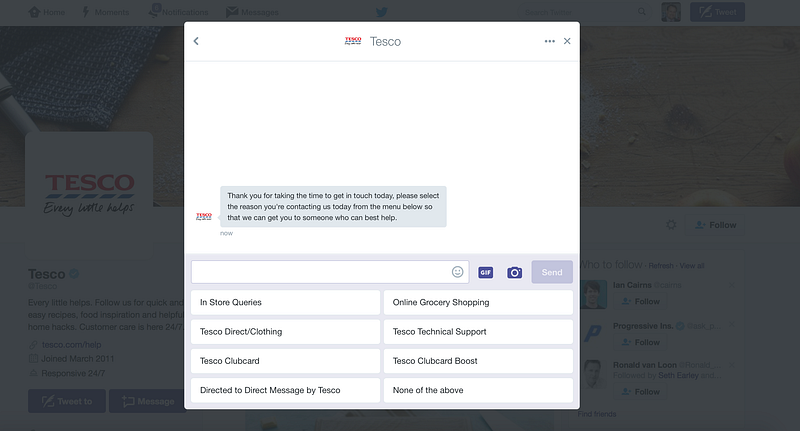800x431 pixels.
Task: Click the Seth Earley follower link
Action: 678,375
